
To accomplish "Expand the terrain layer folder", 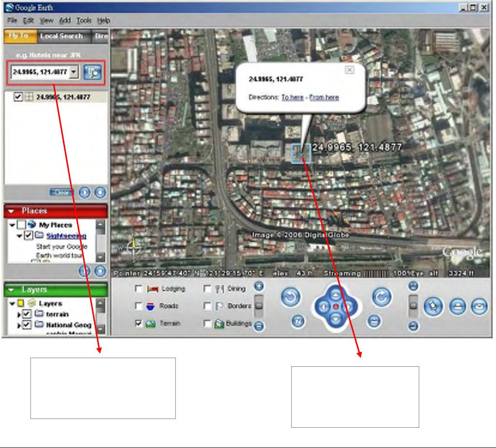I will click(19, 315).
